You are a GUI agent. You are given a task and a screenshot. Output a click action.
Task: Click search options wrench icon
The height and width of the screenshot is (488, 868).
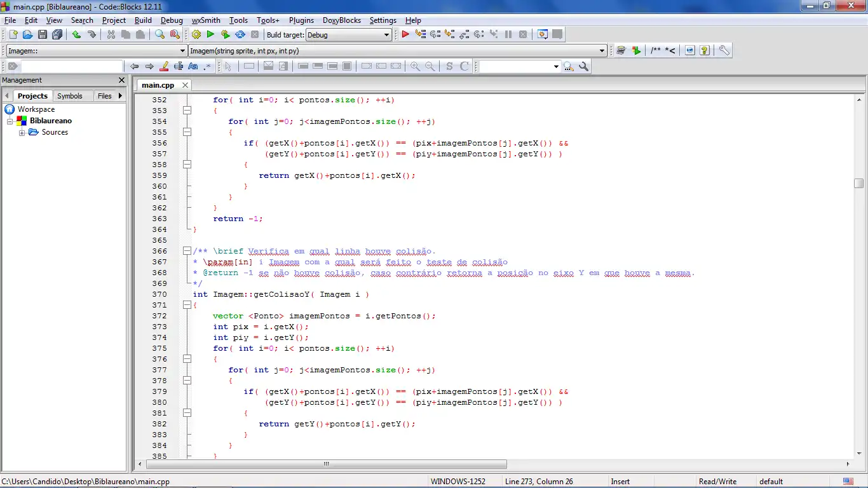click(x=584, y=66)
